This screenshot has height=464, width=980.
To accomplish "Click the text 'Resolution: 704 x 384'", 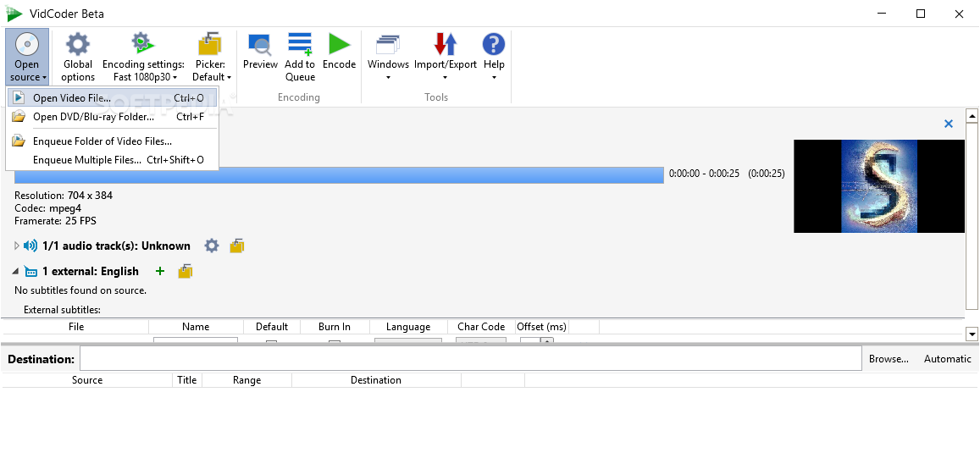I will (x=64, y=196).
